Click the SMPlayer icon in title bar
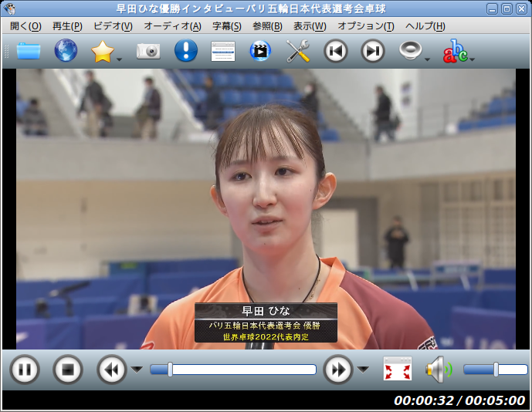532x412 pixels. click(x=9, y=8)
